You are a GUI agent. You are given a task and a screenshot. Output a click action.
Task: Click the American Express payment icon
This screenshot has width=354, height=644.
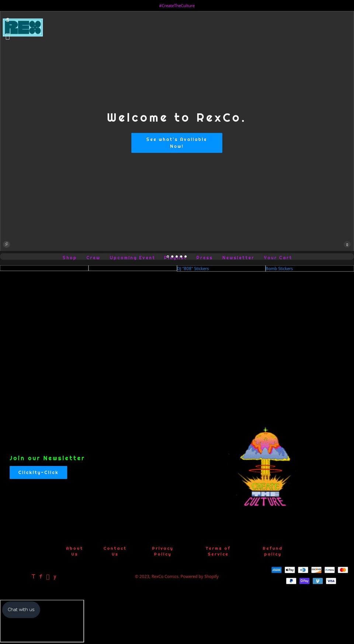pos(277,570)
